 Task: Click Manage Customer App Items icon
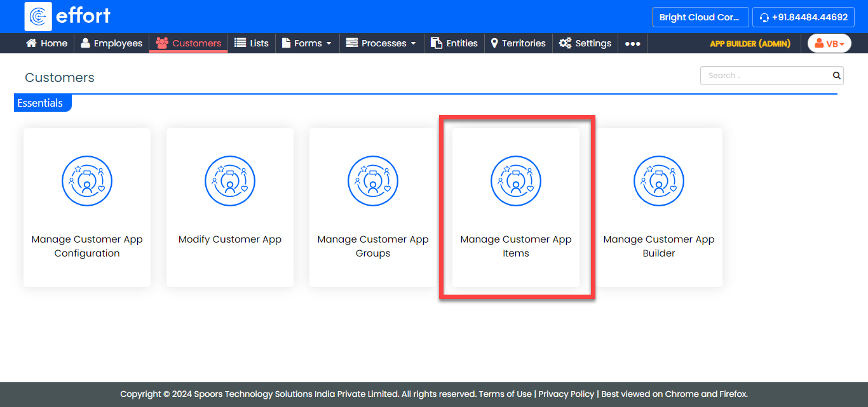516,181
